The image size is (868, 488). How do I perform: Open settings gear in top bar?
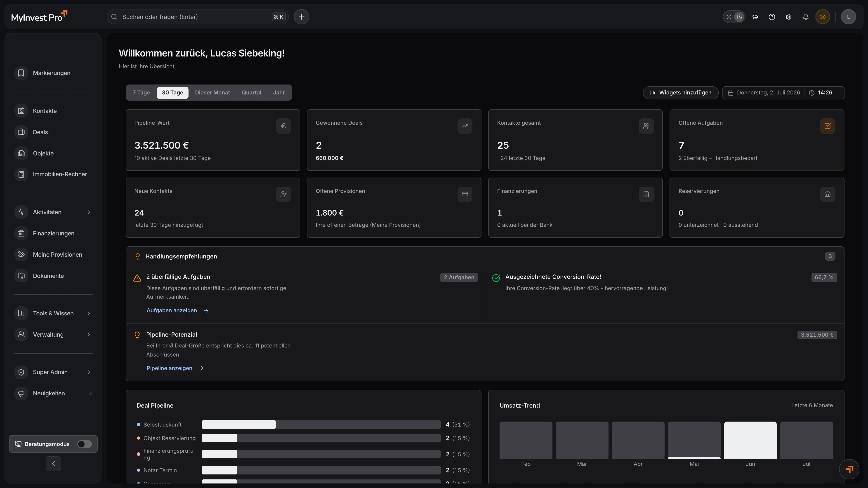click(x=788, y=17)
